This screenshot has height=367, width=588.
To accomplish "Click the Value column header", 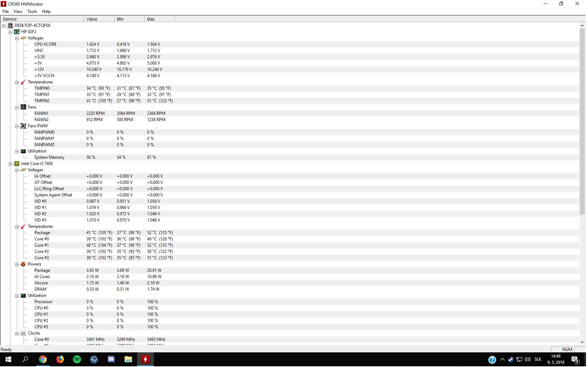I will pyautogui.click(x=99, y=19).
